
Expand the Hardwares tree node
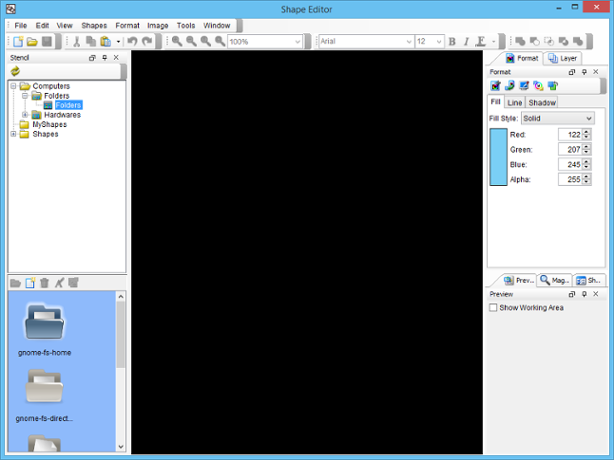tap(25, 115)
